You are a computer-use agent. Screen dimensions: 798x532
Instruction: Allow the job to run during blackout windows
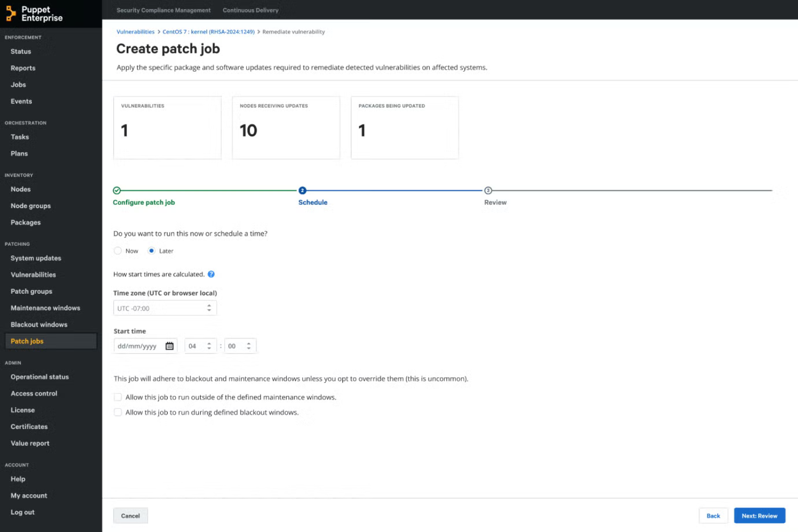[x=118, y=412]
